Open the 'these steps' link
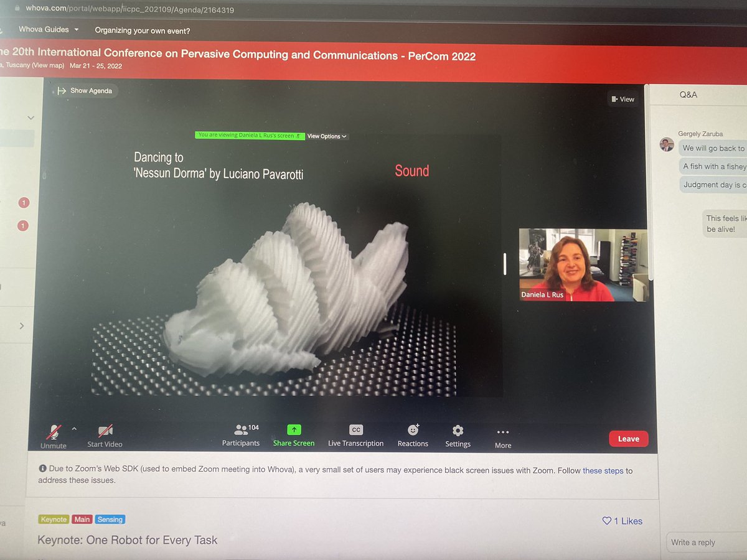 coord(603,470)
